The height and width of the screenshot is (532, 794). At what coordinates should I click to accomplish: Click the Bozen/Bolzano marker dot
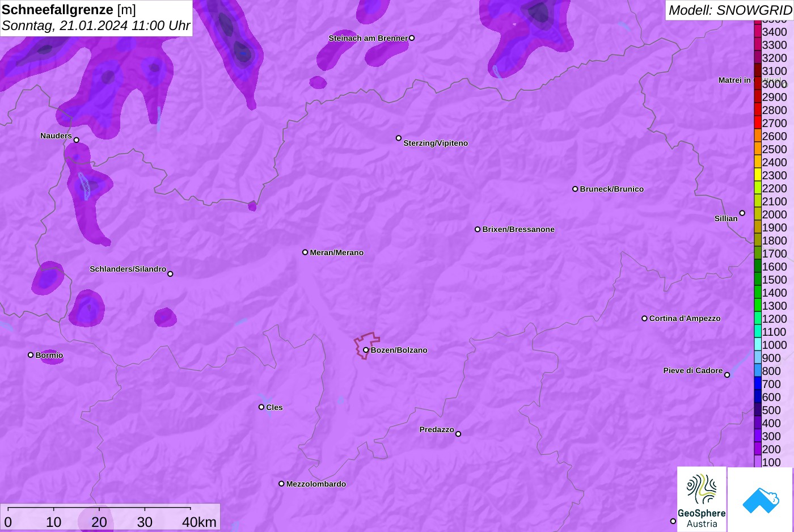(x=366, y=350)
